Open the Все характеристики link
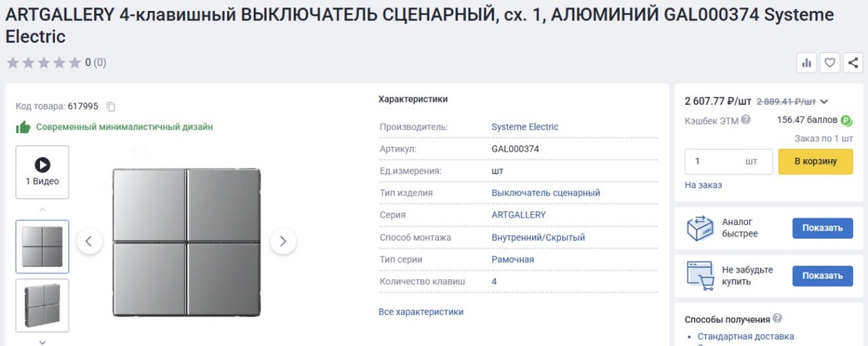 tap(421, 312)
